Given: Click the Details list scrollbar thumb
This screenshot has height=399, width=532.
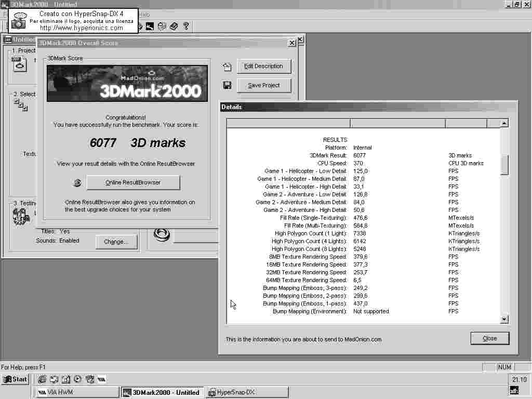Looking at the screenshot, I should 504,165.
